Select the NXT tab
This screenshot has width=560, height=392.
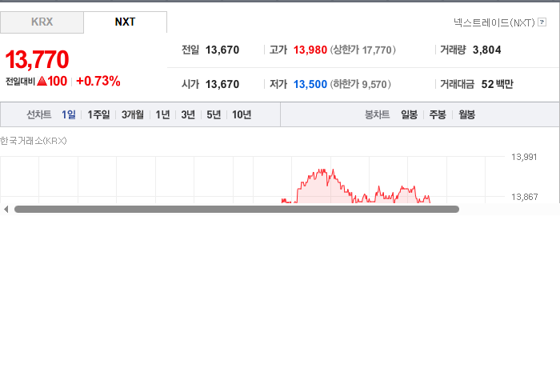125,22
